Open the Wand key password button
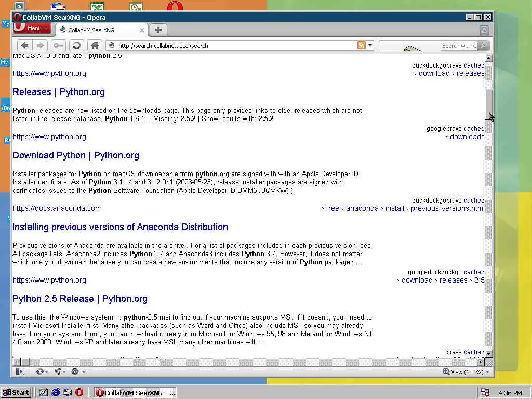This screenshot has height=399, width=532. (58, 45)
